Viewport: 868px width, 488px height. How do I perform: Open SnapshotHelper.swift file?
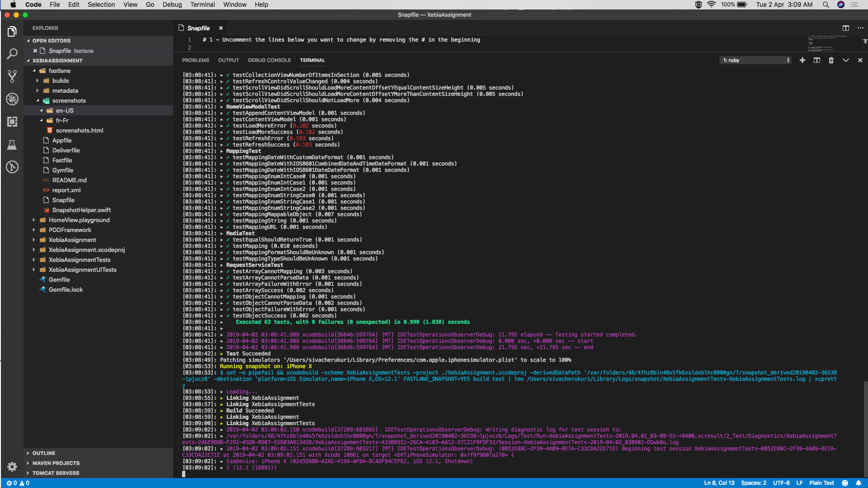pos(98,210)
